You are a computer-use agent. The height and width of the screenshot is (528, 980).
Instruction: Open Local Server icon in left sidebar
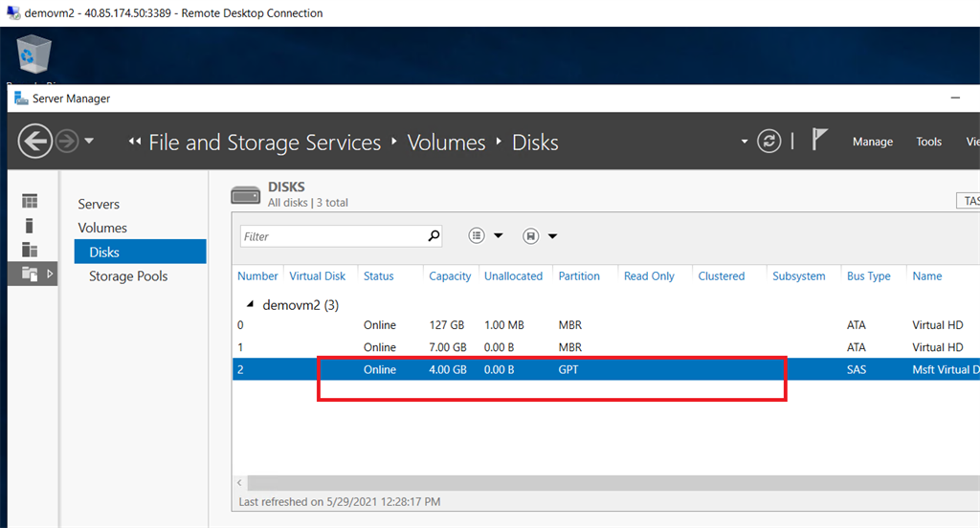coord(29,225)
